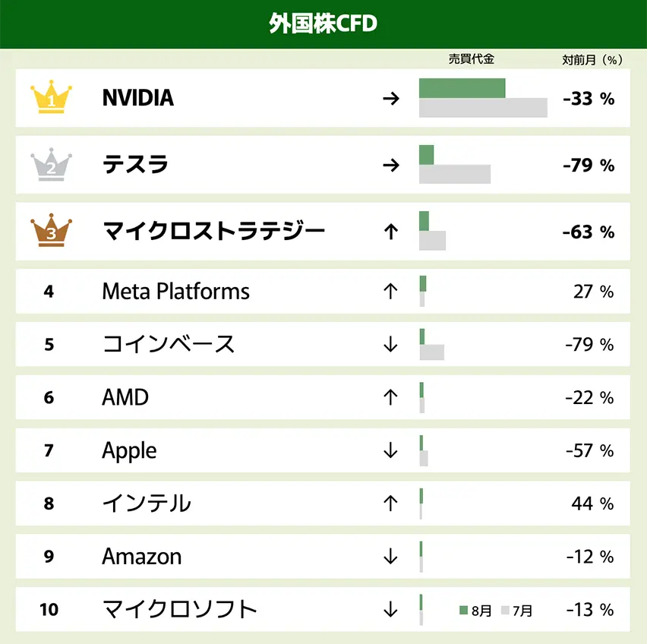
Task: Click the right arrow beside テスラ
Action: click(390, 165)
